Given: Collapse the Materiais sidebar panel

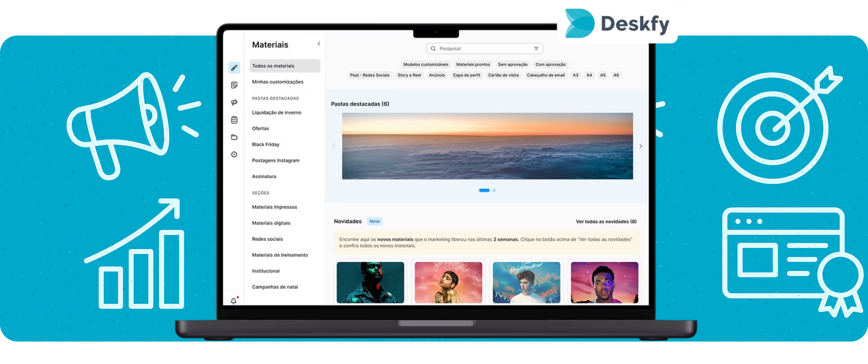Looking at the screenshot, I should point(319,44).
